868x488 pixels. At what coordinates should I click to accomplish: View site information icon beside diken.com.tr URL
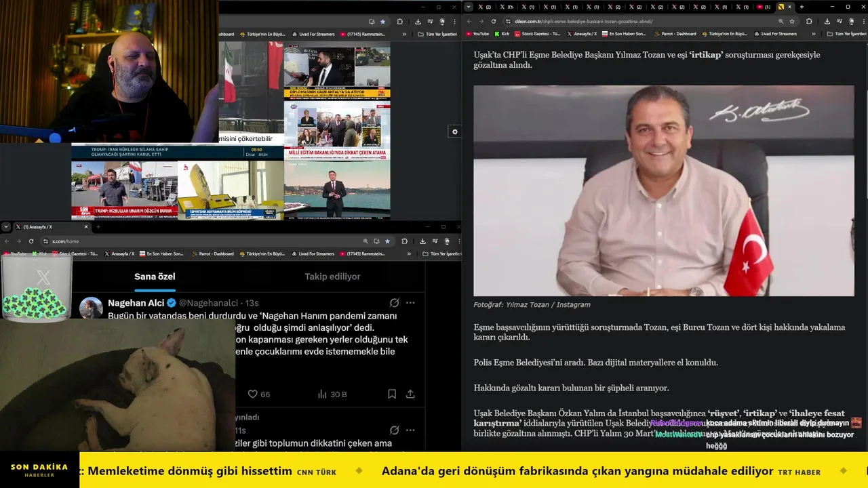pos(508,21)
